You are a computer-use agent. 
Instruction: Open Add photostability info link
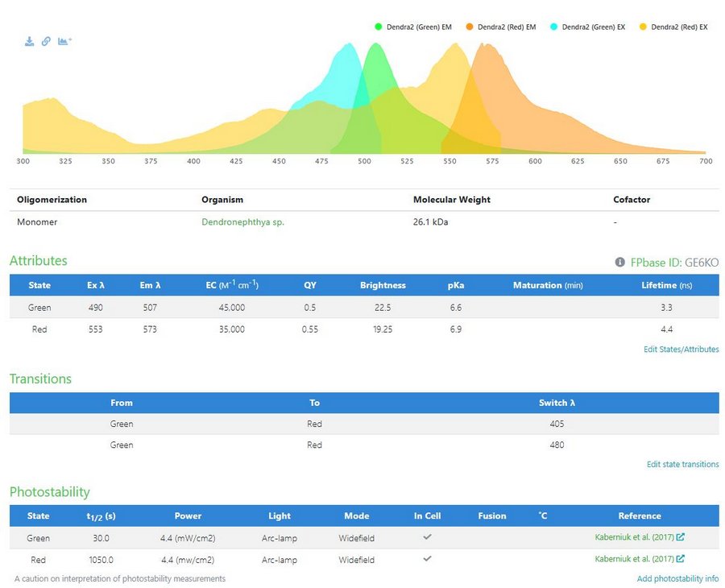point(677,579)
